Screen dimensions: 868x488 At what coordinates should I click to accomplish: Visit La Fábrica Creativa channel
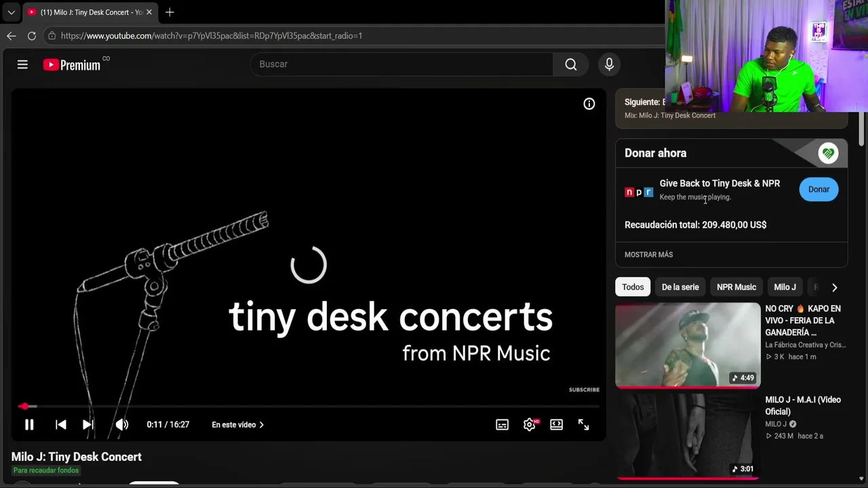pos(806,345)
